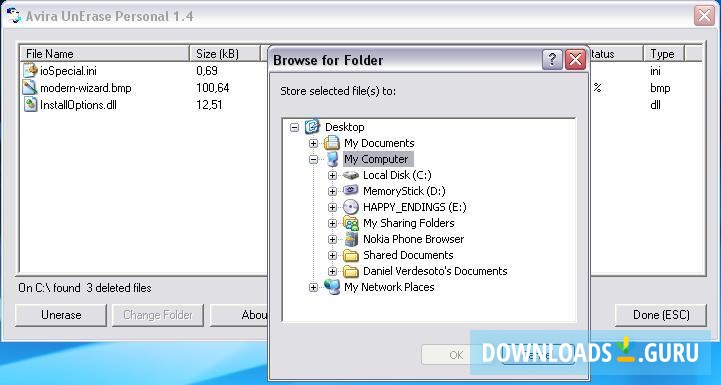Screen dimensions: 721x385
Task: Click the 100,64 size value
Action: (212, 88)
